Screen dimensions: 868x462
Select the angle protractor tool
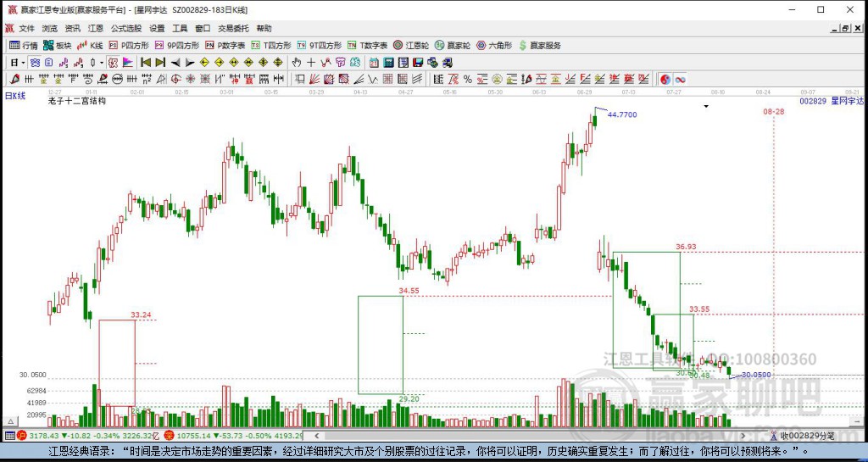[161, 79]
